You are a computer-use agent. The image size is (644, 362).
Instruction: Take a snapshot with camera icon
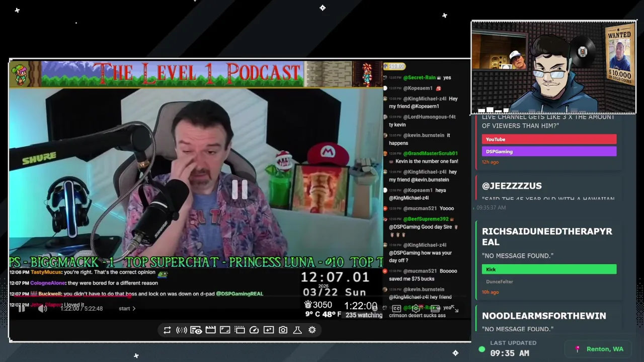[283, 330]
